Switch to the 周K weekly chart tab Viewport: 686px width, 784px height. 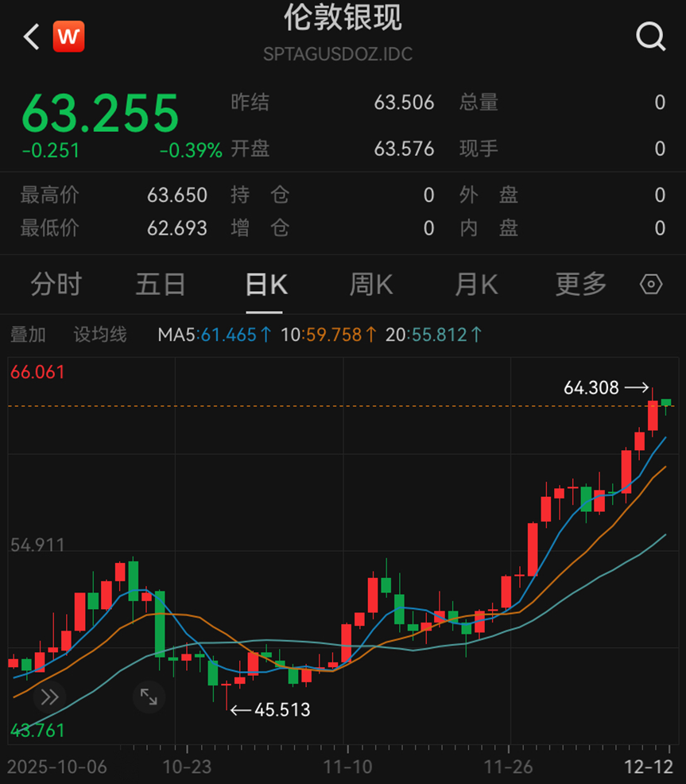tap(370, 284)
